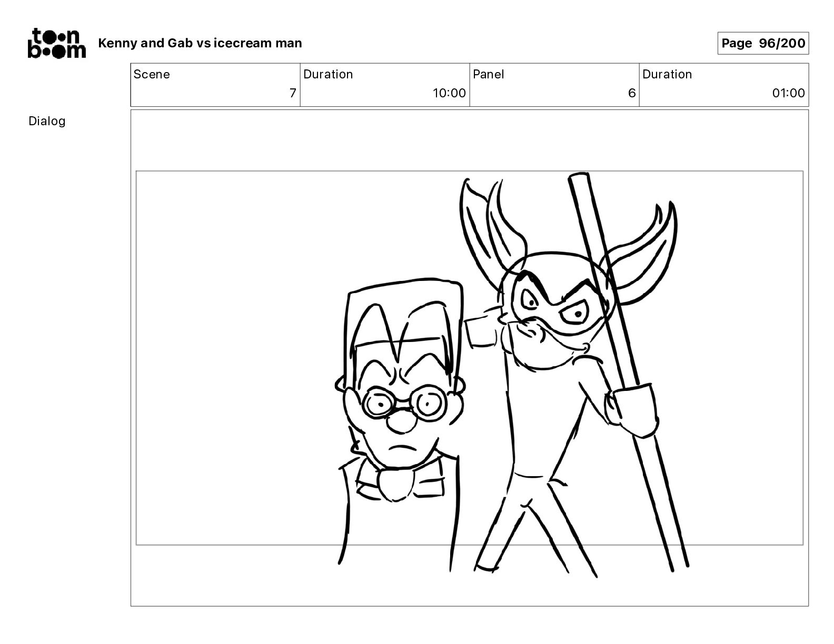Click the Toon Boom logo
834x644 pixels.
coord(56,43)
